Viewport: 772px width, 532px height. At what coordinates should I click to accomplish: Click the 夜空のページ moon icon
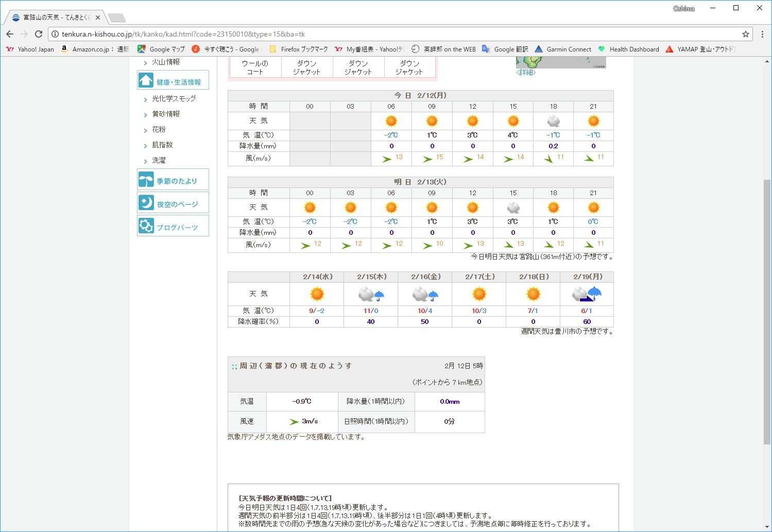pyautogui.click(x=146, y=203)
